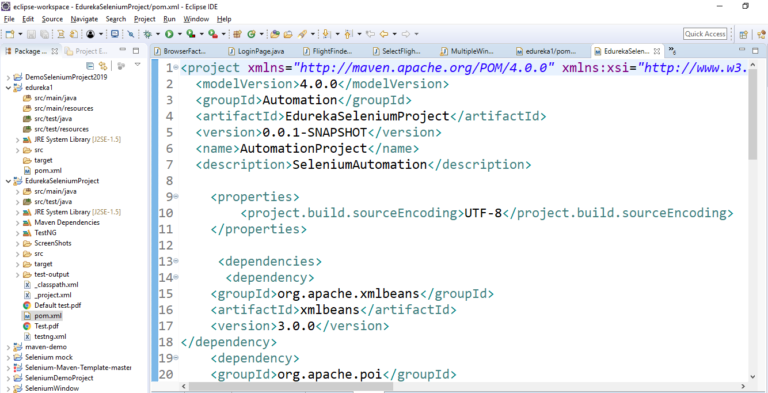Click the Back navigation arrow icon
768x393 pixels.
(x=383, y=34)
